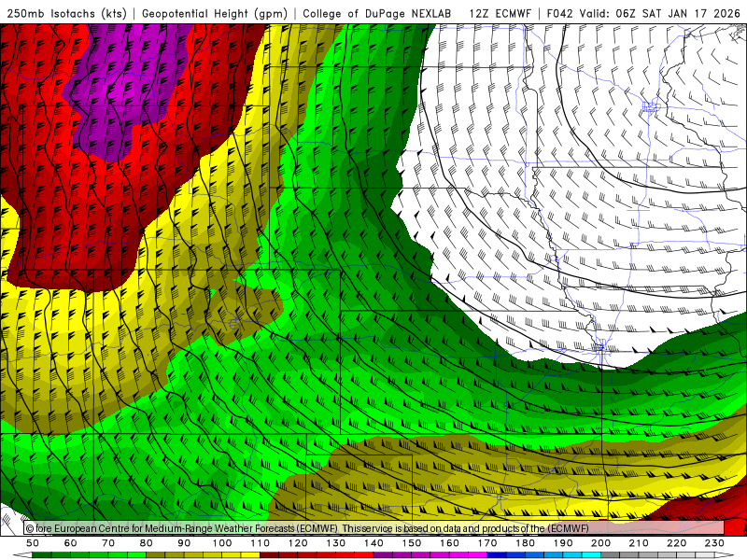Select the bright yellow swatch left of 110
This screenshot has height=560, width=747.
250,555
